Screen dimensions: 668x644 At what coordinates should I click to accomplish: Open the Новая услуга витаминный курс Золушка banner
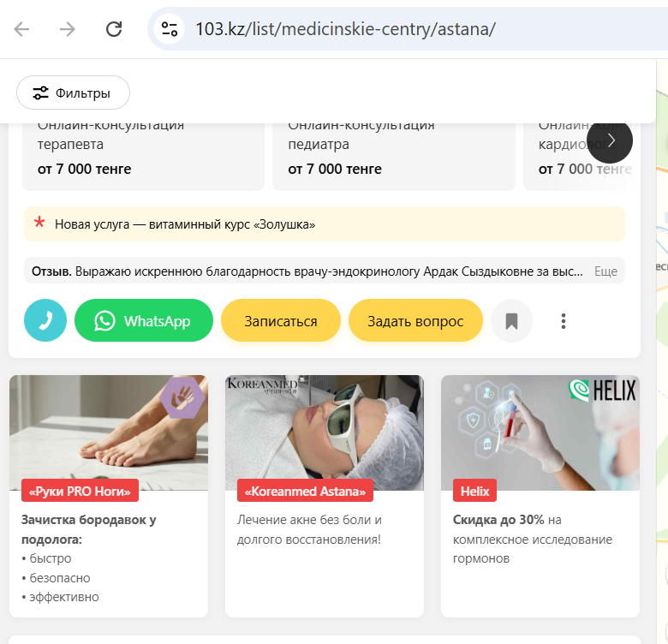tap(325, 224)
